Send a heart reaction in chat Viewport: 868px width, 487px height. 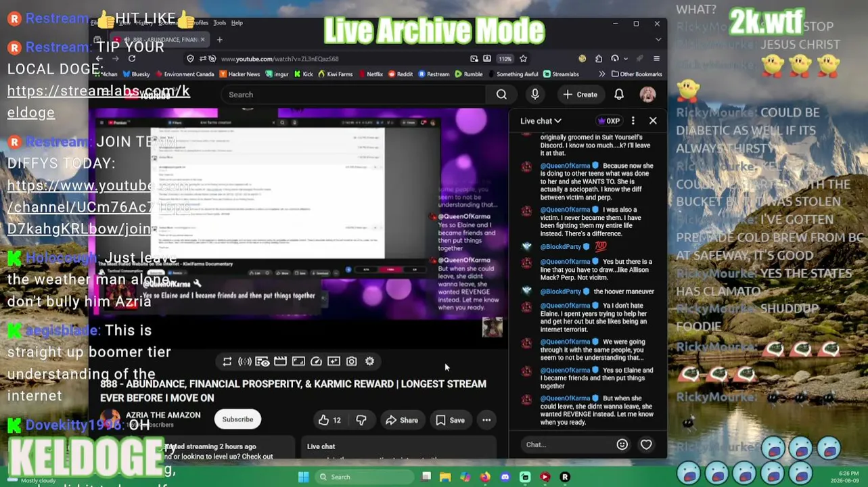[646, 444]
